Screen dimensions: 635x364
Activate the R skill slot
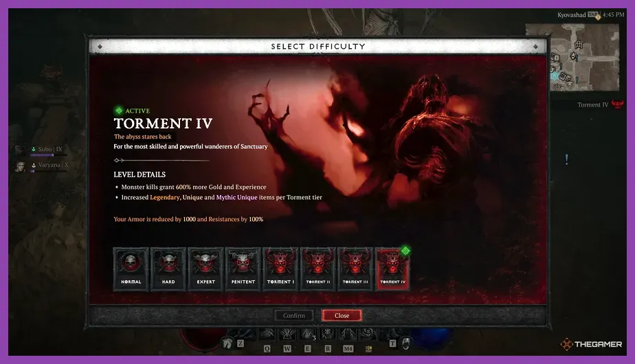click(x=328, y=334)
